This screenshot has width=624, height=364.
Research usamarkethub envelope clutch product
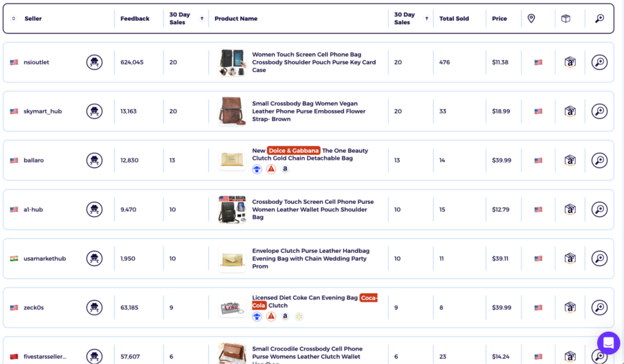pos(600,258)
